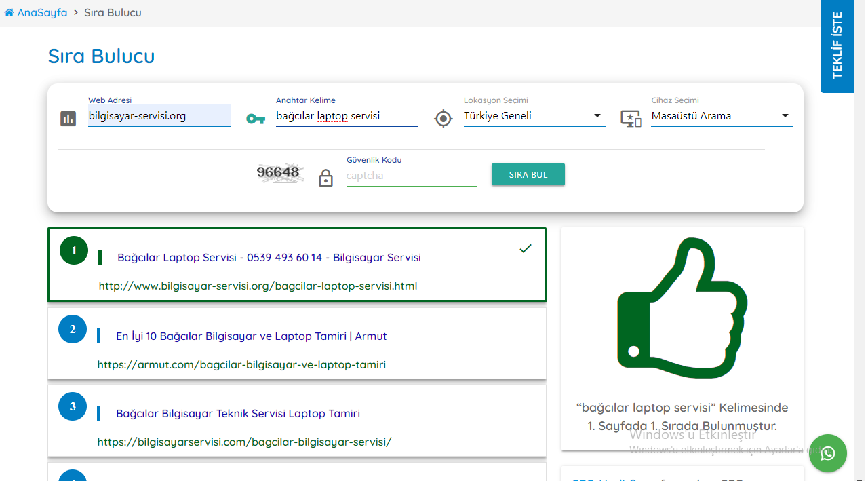868x481 pixels.
Task: Click the padlock icon beside Güvenlik Kodu
Action: (326, 178)
